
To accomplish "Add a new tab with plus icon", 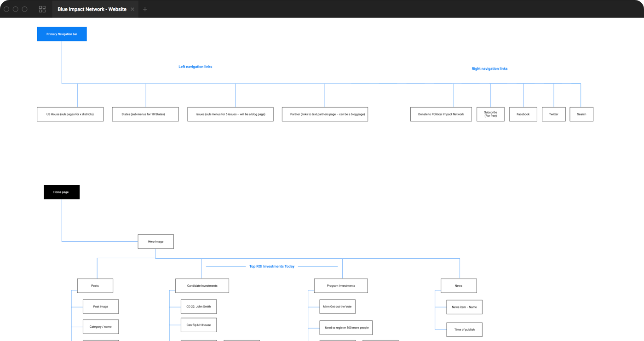I will click(145, 9).
